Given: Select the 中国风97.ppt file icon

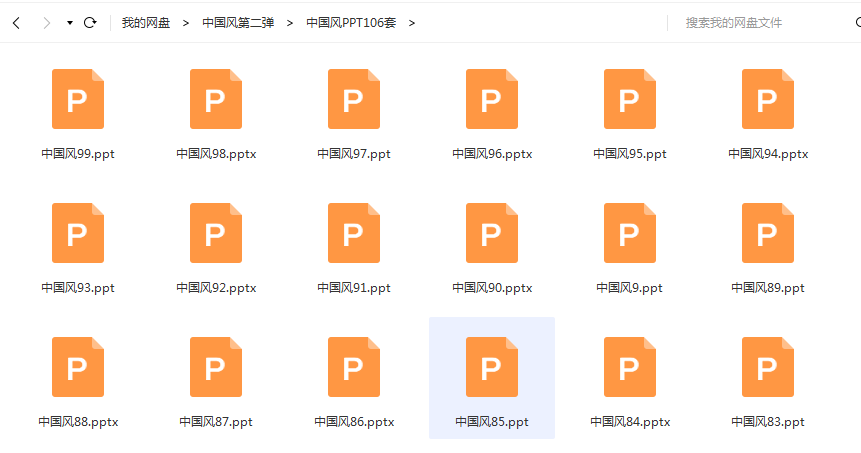Looking at the screenshot, I should point(354,99).
